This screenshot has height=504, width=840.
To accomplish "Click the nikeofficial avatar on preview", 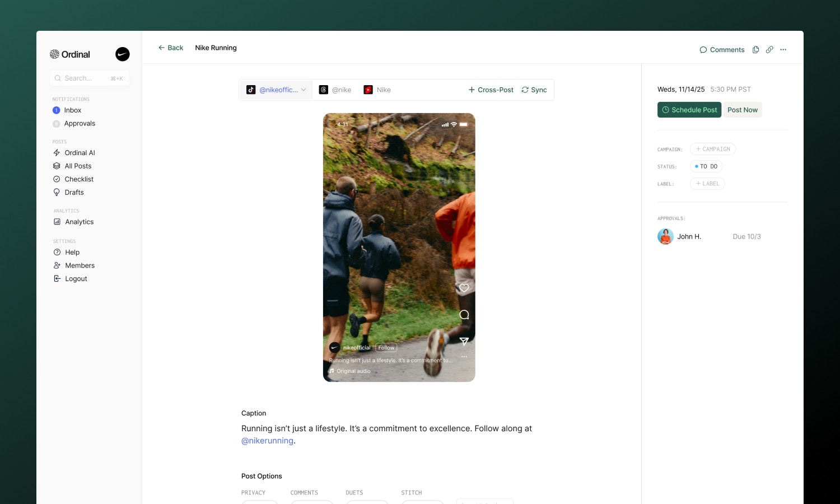I will (x=334, y=348).
